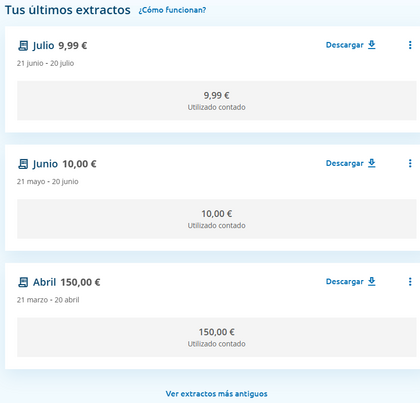The width and height of the screenshot is (420, 403).
Task: Click download arrow icon for Junio statement
Action: click(x=372, y=163)
